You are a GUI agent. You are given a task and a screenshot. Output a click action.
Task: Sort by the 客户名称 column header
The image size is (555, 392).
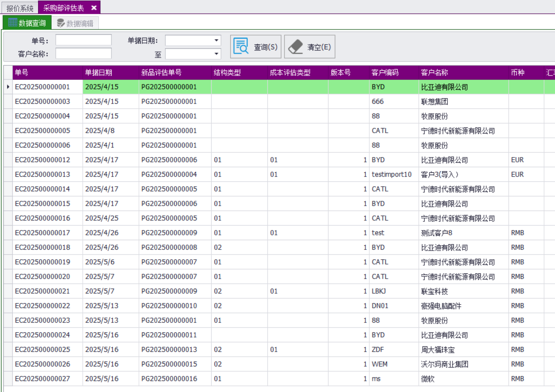tap(434, 73)
